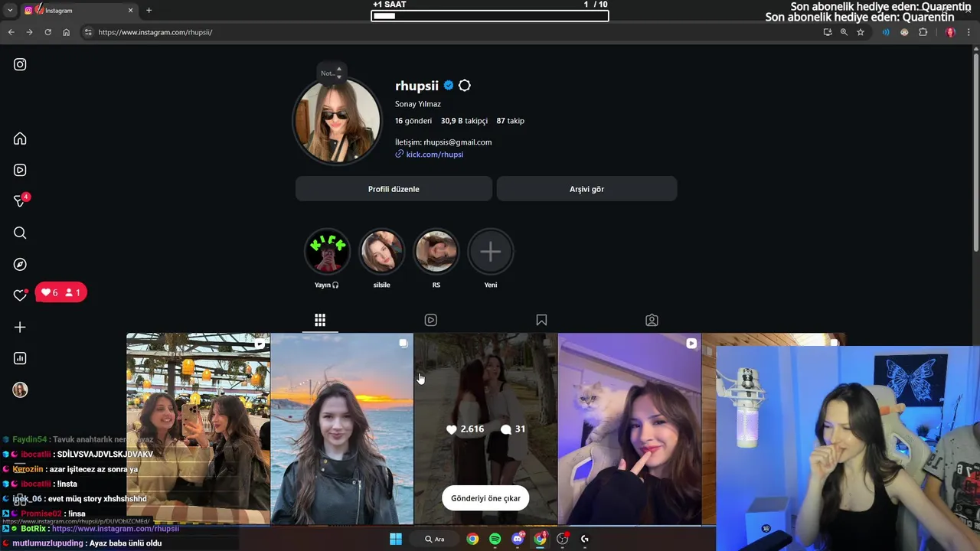Open the Chrome zoom magnifier icon

pos(844,32)
